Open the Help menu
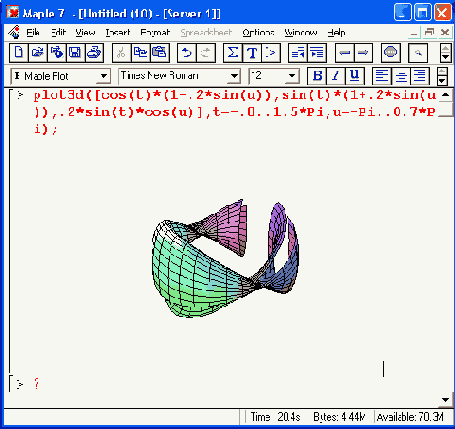 click(x=336, y=32)
